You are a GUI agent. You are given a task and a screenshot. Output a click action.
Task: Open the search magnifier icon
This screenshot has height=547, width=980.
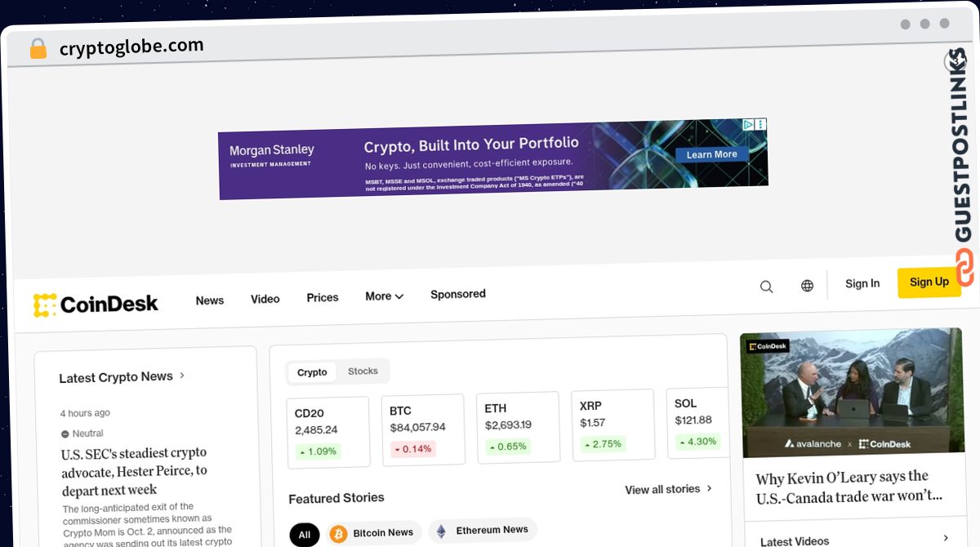(766, 287)
